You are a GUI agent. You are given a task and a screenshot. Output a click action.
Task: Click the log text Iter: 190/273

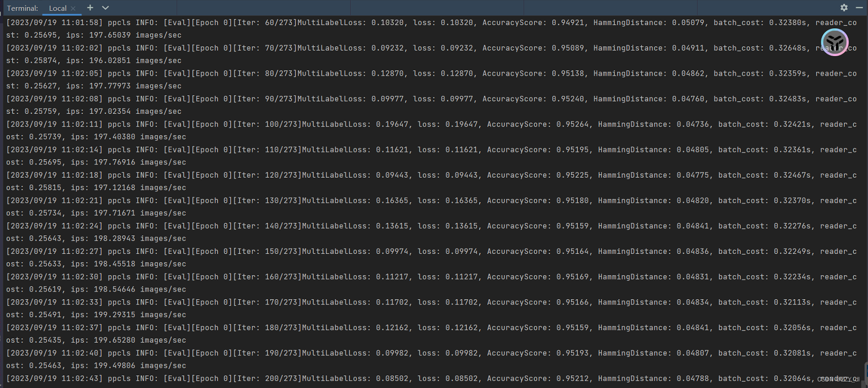pyautogui.click(x=267, y=353)
